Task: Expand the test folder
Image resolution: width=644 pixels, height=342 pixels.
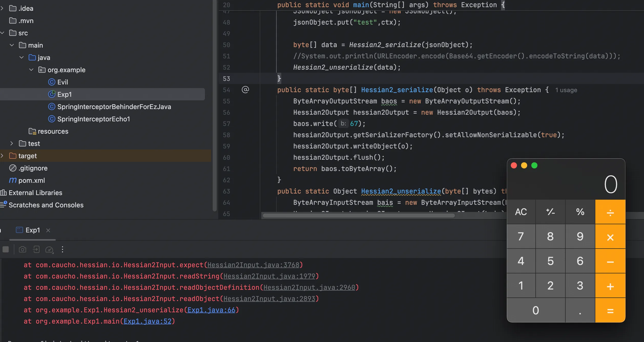Action: click(x=12, y=144)
